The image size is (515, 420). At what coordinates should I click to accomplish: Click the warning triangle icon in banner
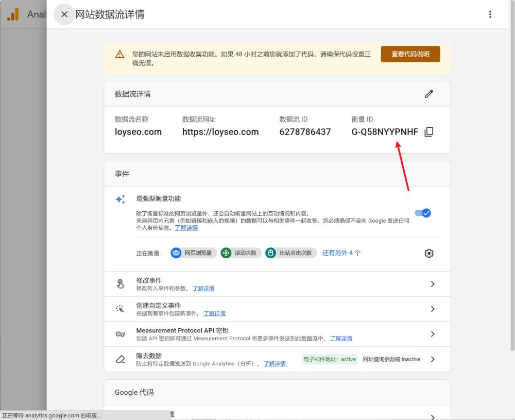coord(120,54)
